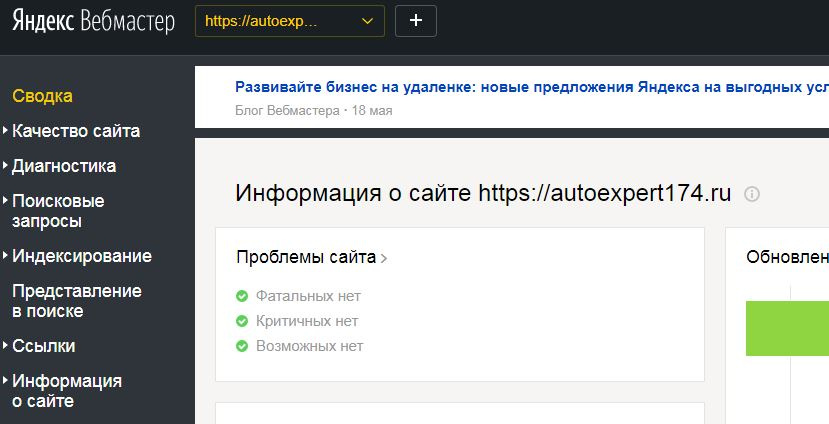Expand Поисковые запросы menu section

coord(58,211)
